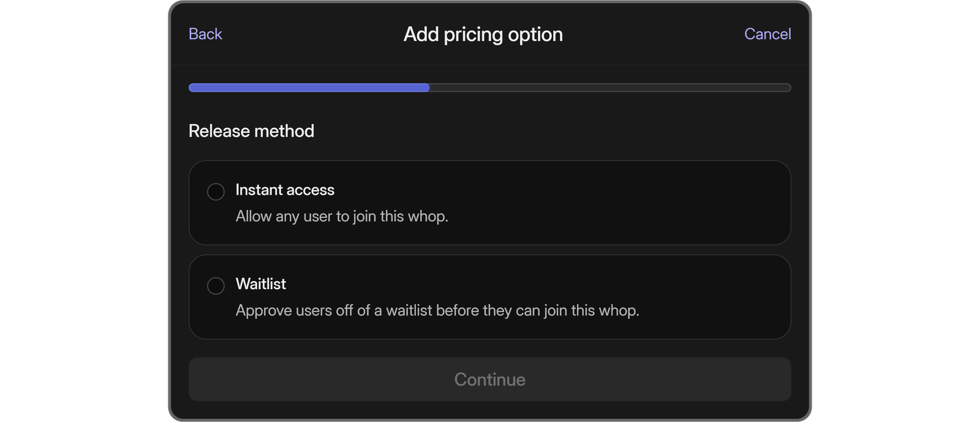Click the progress bar at the top
Image resolution: width=980 pixels, height=422 pixels.
[490, 88]
